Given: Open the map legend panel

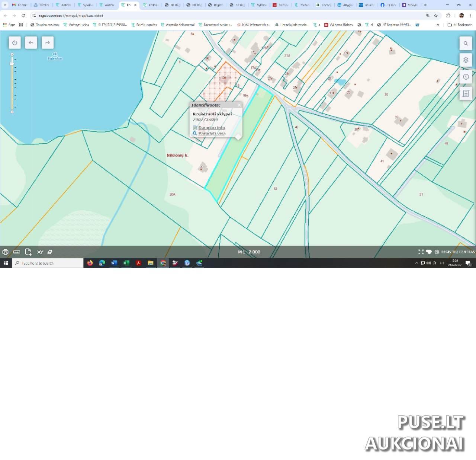Looking at the screenshot, I should click(x=466, y=94).
